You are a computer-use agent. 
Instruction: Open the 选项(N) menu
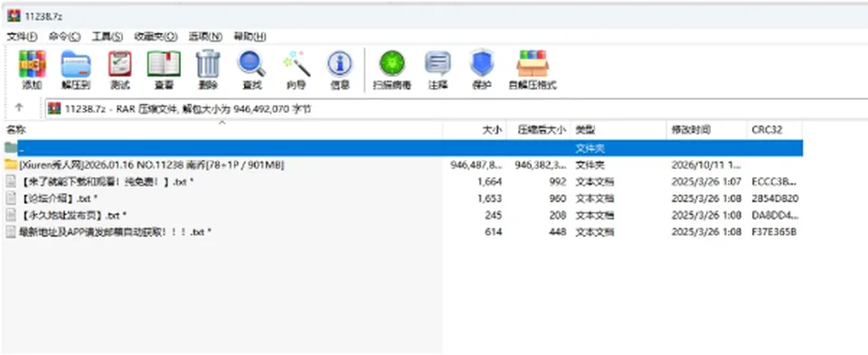(x=205, y=36)
